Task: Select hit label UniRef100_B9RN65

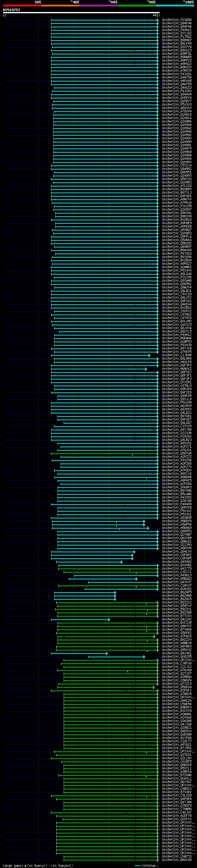Action: [177, 57]
